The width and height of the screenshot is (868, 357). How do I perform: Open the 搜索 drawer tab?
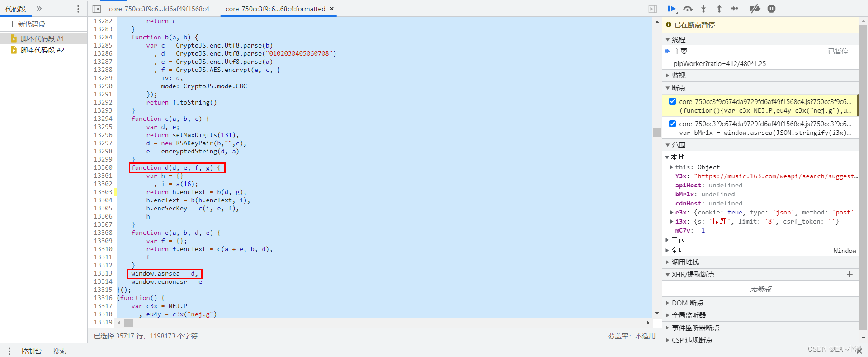(60, 351)
